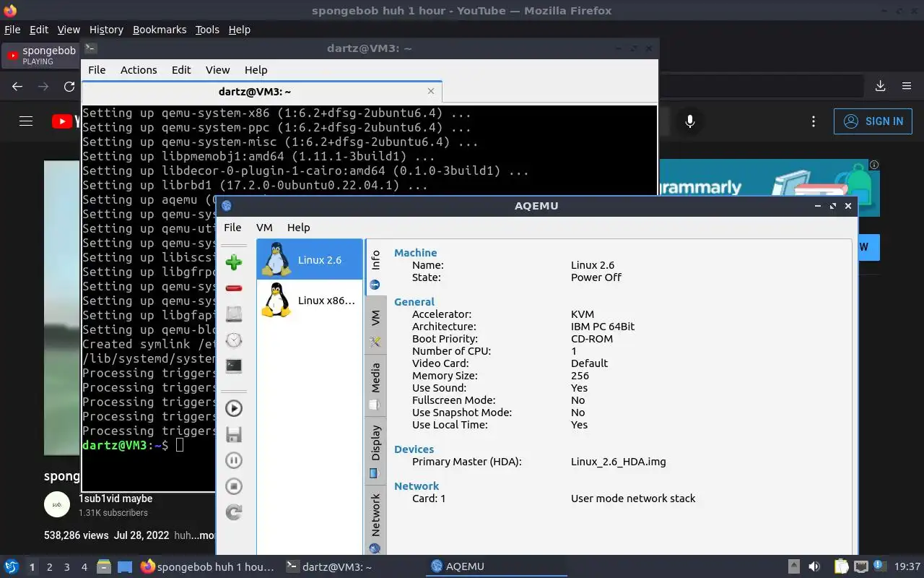Click the terminal window title bar icon
This screenshot has height=578, width=924.
point(90,48)
